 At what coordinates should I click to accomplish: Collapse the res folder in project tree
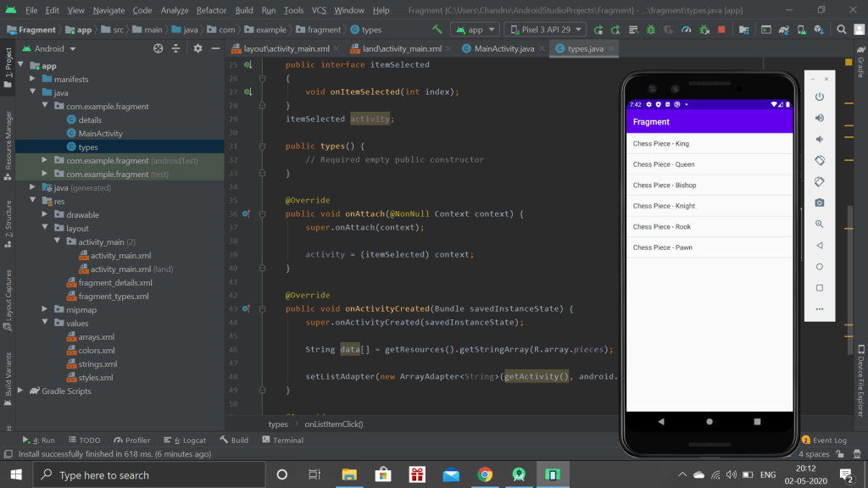33,202
